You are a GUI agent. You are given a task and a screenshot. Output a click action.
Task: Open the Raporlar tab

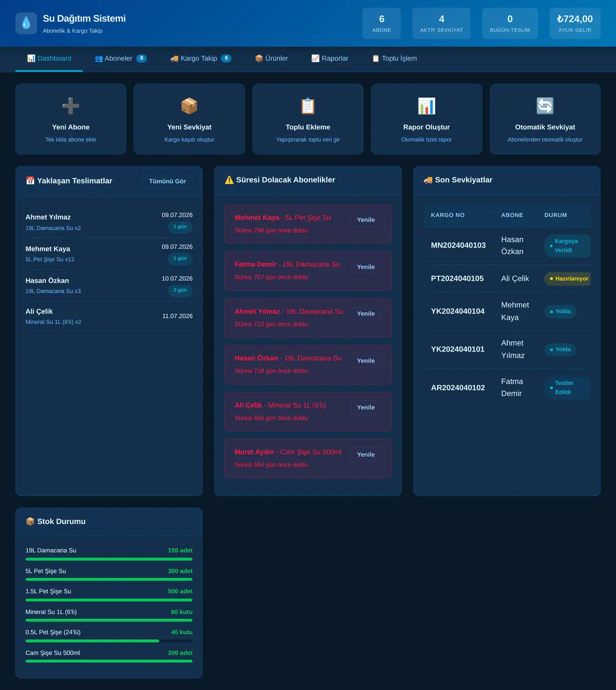click(x=330, y=59)
